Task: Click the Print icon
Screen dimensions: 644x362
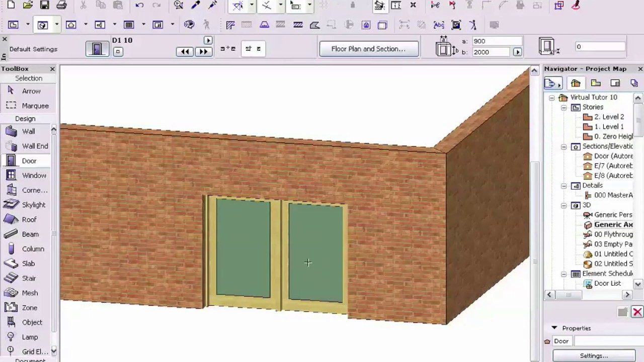Action: [61, 6]
